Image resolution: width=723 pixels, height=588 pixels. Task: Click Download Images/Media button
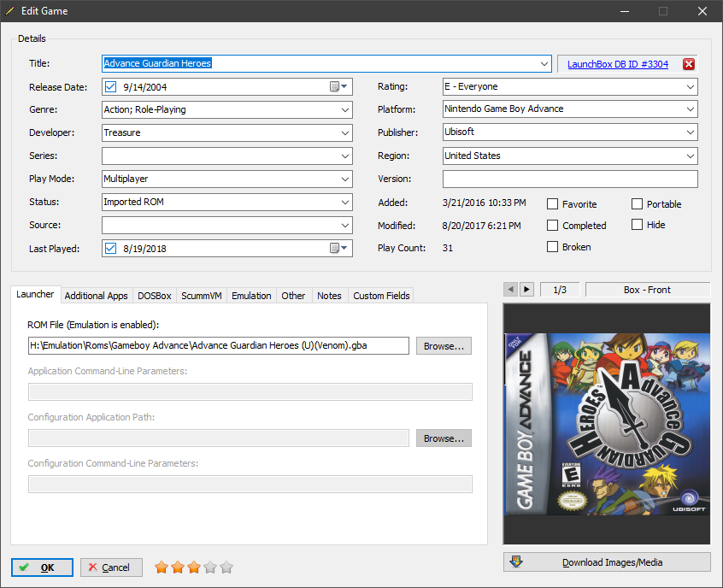tap(607, 562)
